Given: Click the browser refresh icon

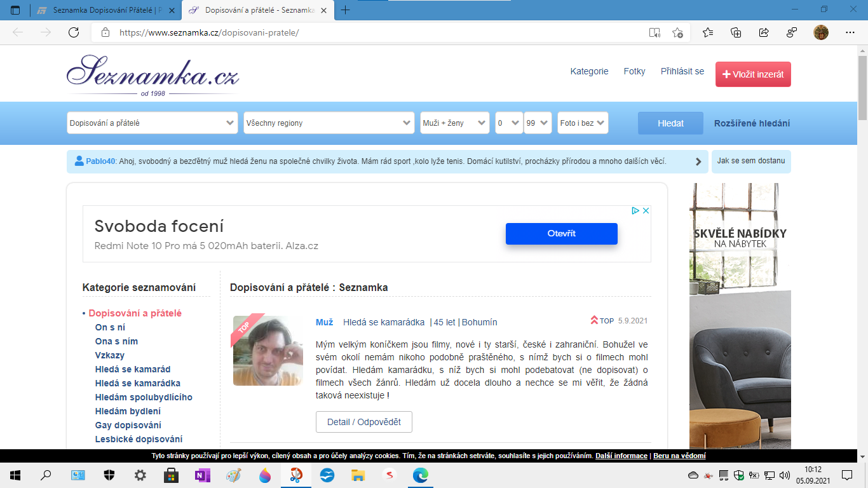Looking at the screenshot, I should (x=74, y=32).
